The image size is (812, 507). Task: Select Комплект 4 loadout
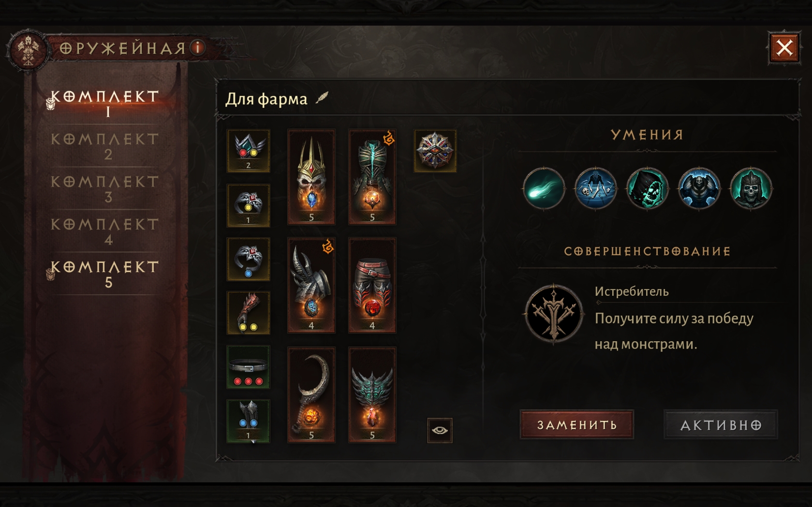(105, 232)
